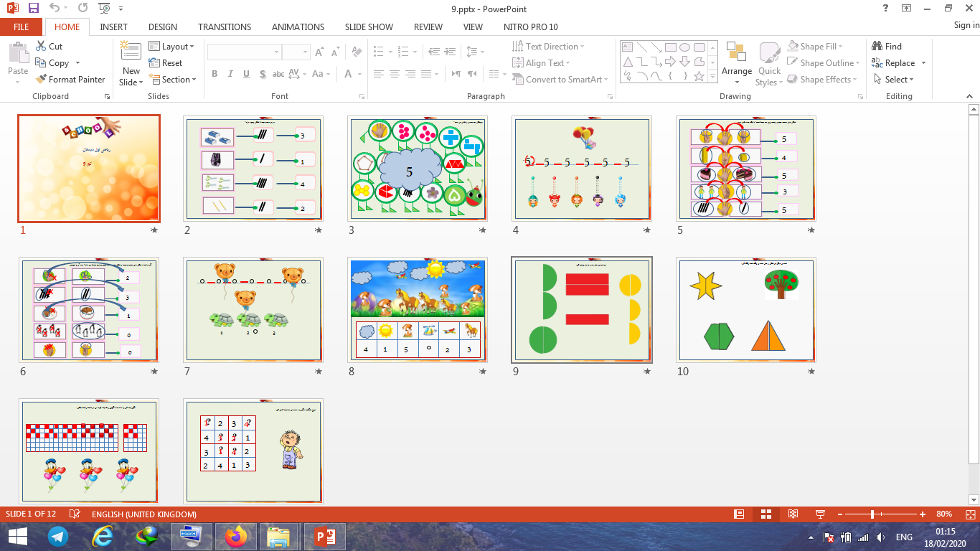
Task: Click the Format Painter brush icon
Action: click(41, 80)
